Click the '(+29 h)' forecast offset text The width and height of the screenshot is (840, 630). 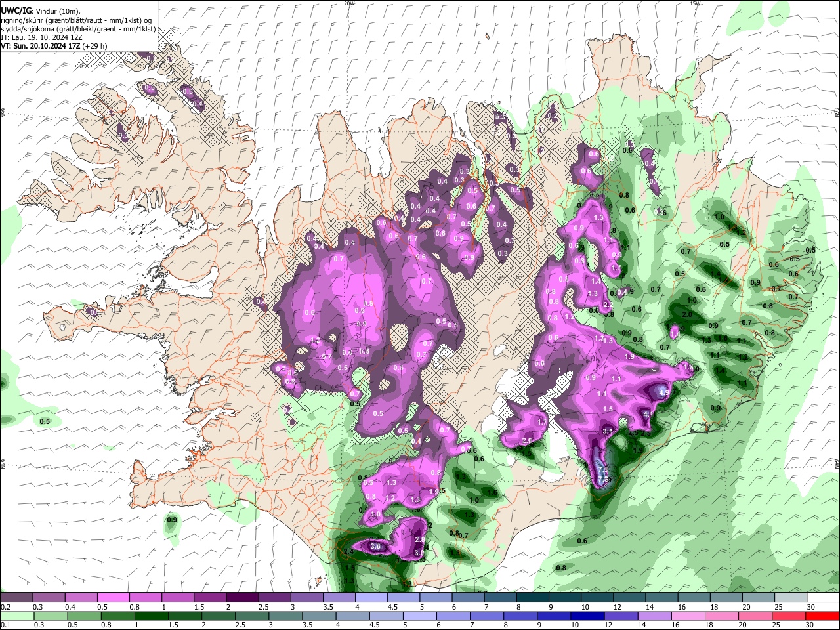coord(95,46)
